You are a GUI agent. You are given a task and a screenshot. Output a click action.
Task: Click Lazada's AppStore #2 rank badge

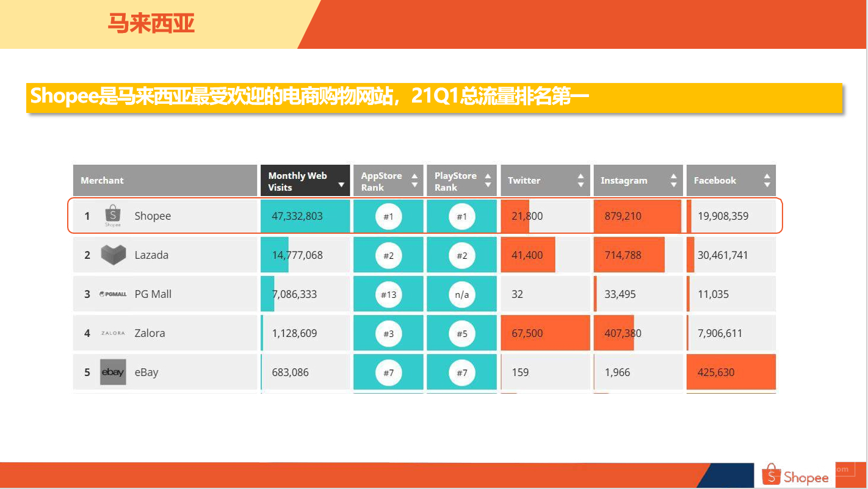pyautogui.click(x=389, y=255)
